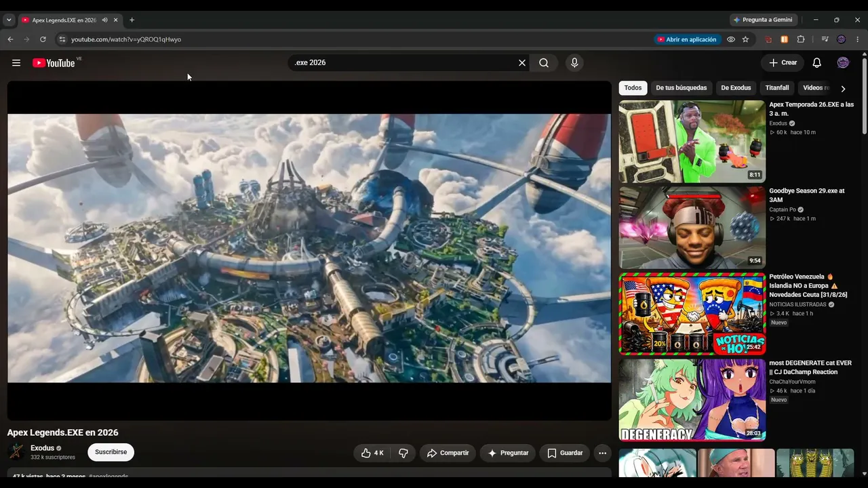Go to YouTube home via the logo
The width and height of the screenshot is (868, 488).
[54, 63]
